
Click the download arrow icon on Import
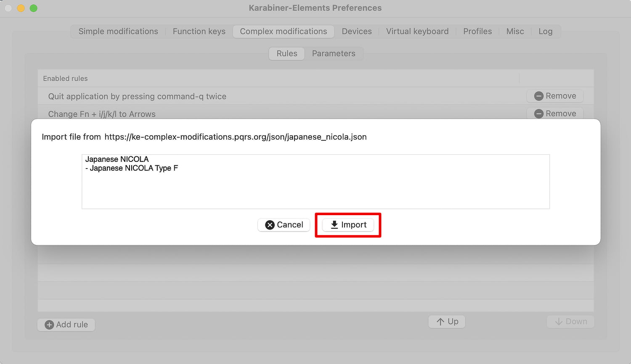point(334,225)
